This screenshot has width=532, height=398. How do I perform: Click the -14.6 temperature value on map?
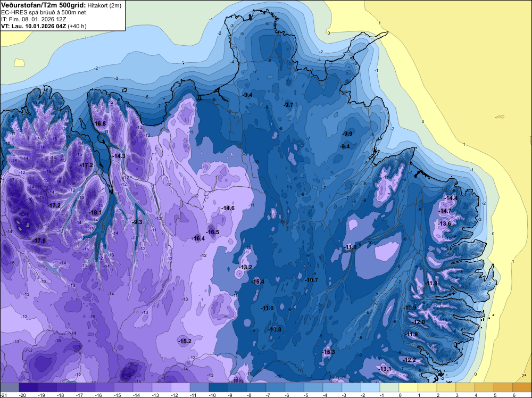pos(228,208)
